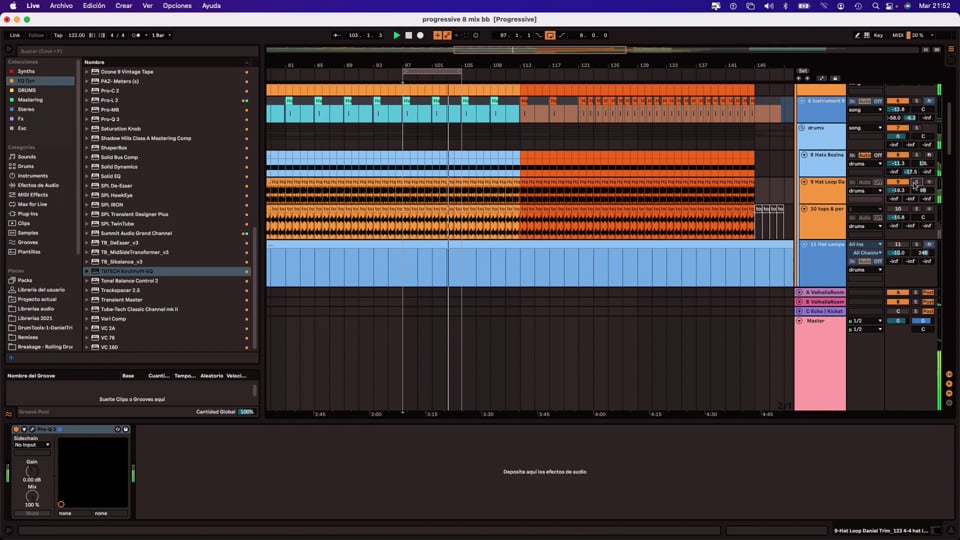
Task: Open macOS Control Center icon
Action: coord(891,6)
